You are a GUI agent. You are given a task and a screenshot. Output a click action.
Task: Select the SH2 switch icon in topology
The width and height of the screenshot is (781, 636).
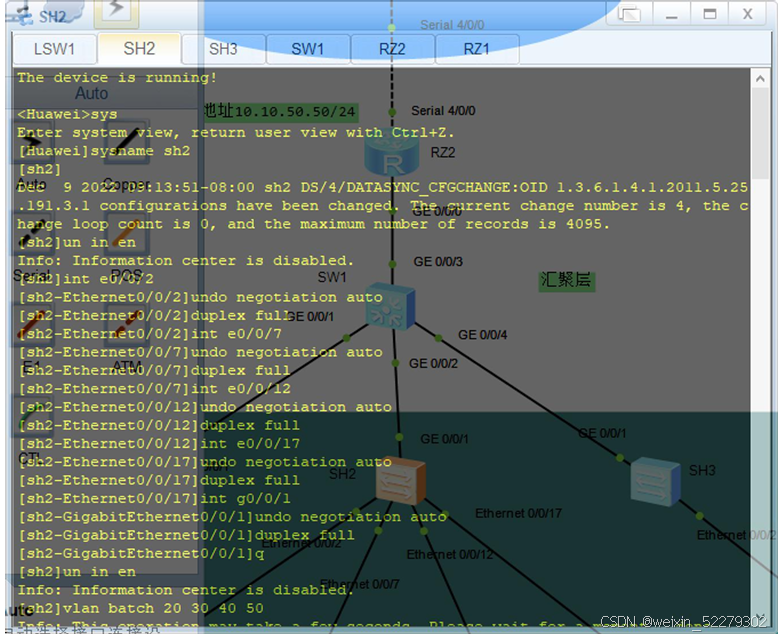coord(400,481)
